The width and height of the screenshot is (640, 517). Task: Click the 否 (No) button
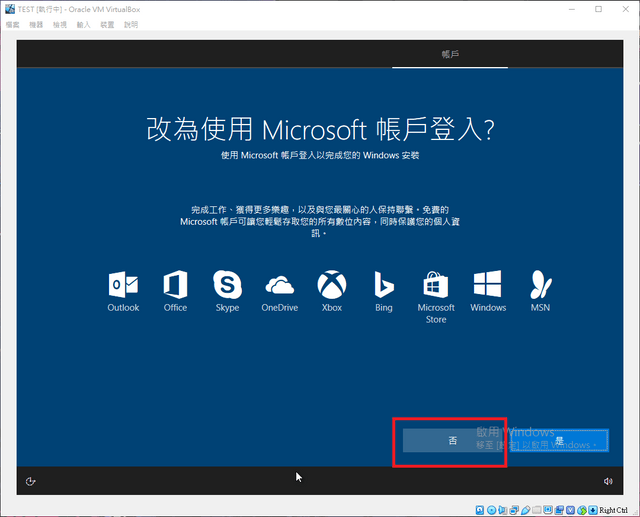453,441
